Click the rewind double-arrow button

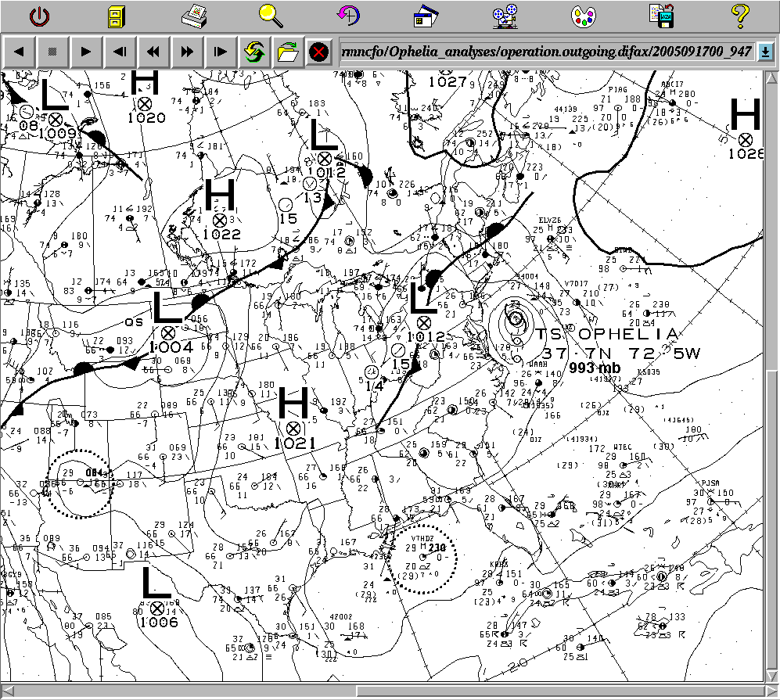pos(153,52)
